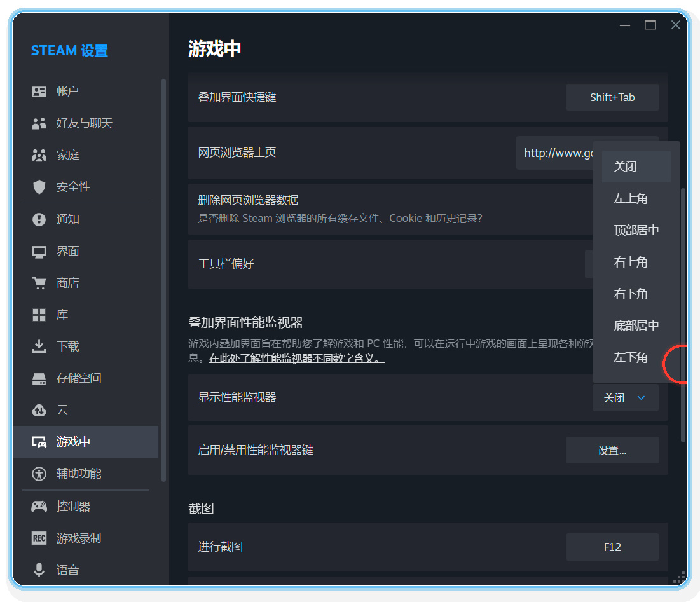The height and width of the screenshot is (602, 700).
Task: Choose 右上角 in the dropdown list
Action: coord(636,262)
